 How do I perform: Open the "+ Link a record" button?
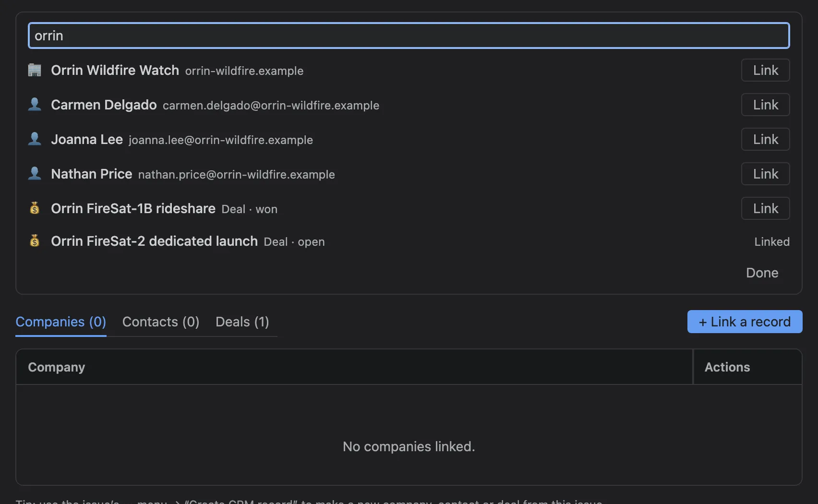[x=745, y=322]
